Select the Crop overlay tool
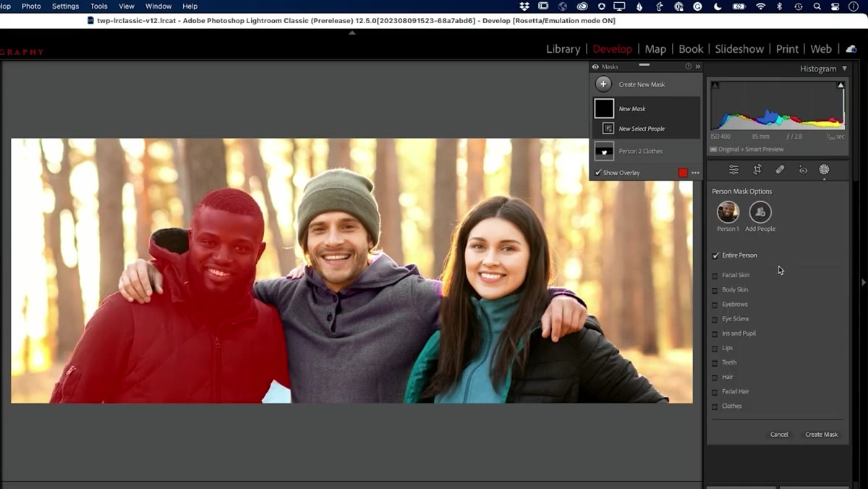Screen dimensions: 868x489 [x=757, y=169]
